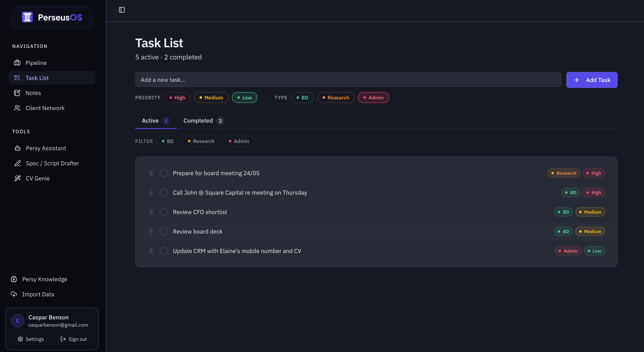Click the Add Task button
The width and height of the screenshot is (644, 352).
[x=592, y=80]
